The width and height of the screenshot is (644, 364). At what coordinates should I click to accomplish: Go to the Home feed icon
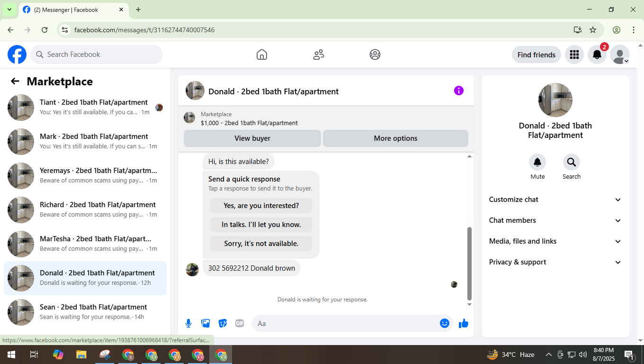click(262, 55)
